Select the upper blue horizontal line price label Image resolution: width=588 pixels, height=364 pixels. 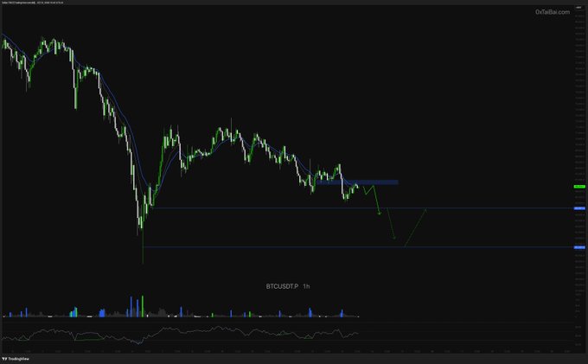(579, 208)
